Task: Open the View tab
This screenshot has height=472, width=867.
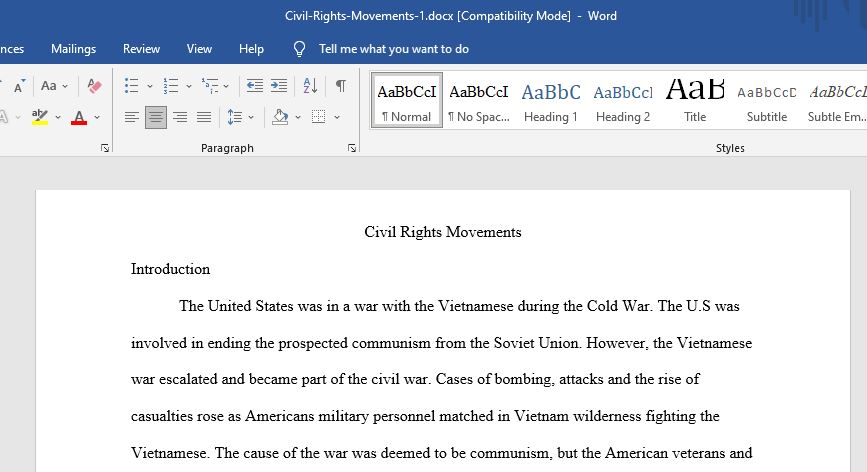Action: [x=199, y=49]
